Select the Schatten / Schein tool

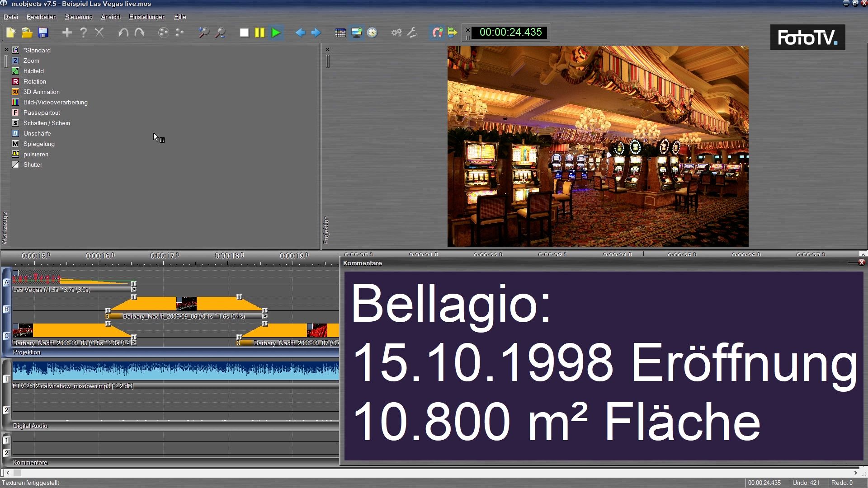[x=41, y=123]
